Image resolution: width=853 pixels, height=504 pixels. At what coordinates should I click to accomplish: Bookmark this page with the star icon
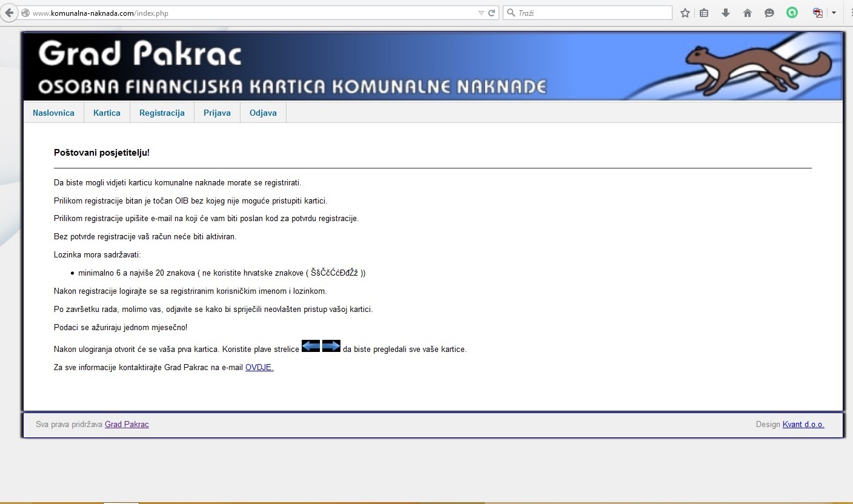(x=685, y=13)
